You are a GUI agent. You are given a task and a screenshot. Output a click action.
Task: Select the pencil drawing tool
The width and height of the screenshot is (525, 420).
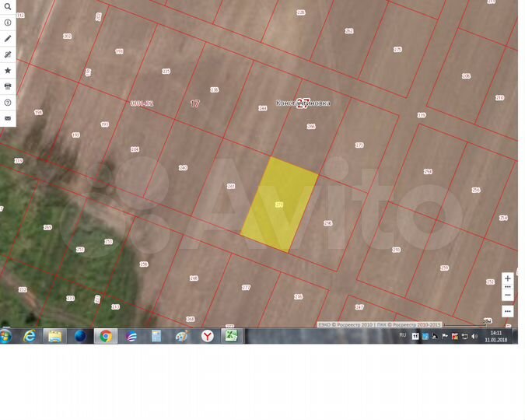(8, 38)
